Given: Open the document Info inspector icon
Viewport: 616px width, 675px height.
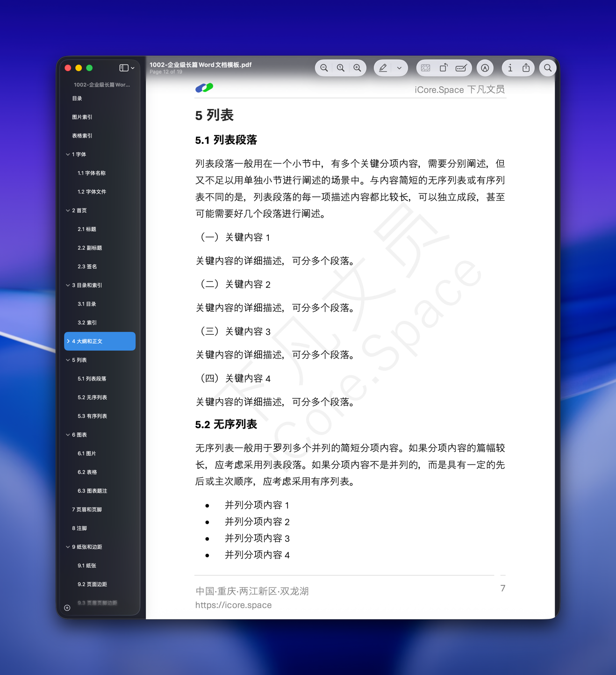Looking at the screenshot, I should (x=510, y=68).
